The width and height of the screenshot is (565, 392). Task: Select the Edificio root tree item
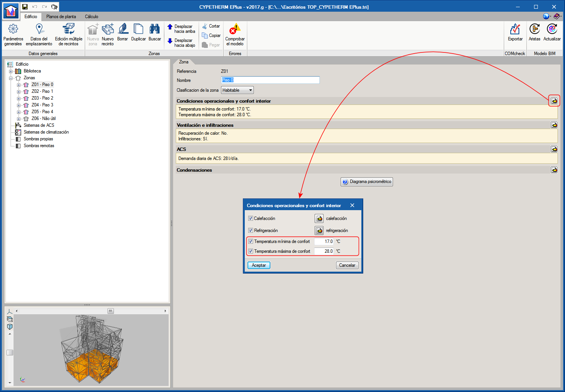[22, 64]
